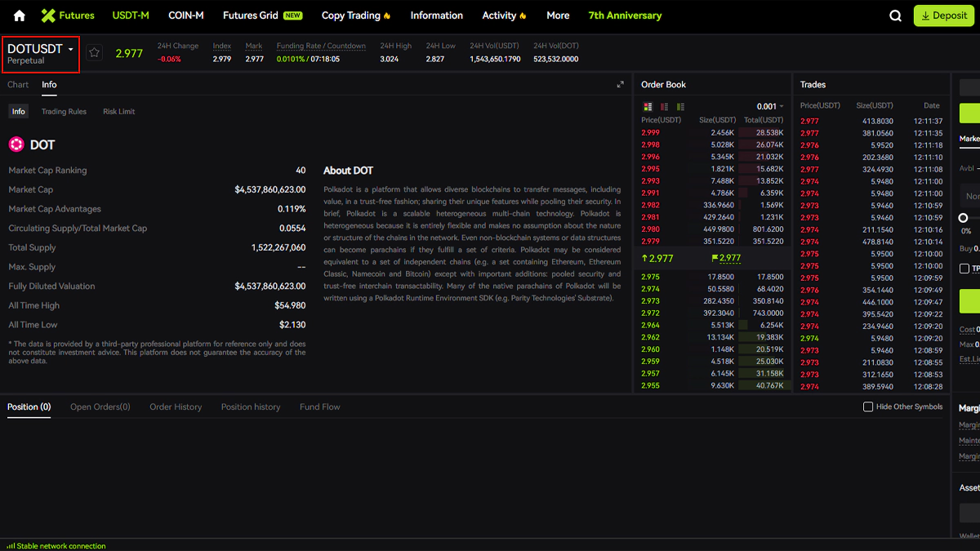Add DOTUSDT to favorites with star
The height and width of the screenshot is (551, 980).
pyautogui.click(x=95, y=53)
